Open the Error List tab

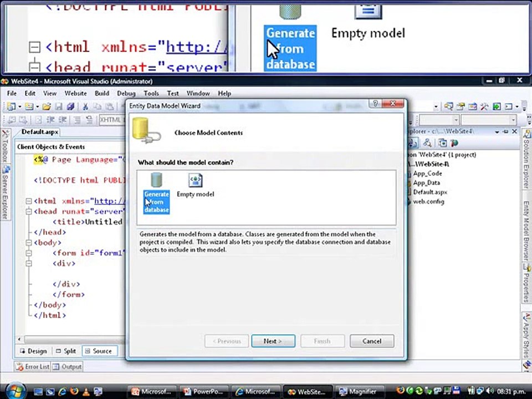tap(33, 366)
